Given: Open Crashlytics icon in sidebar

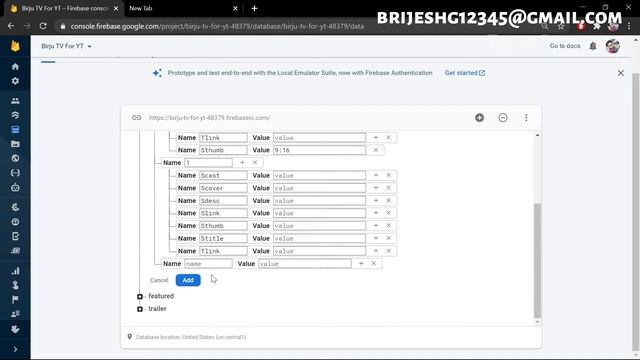Looking at the screenshot, I should pyautogui.click(x=15, y=207).
